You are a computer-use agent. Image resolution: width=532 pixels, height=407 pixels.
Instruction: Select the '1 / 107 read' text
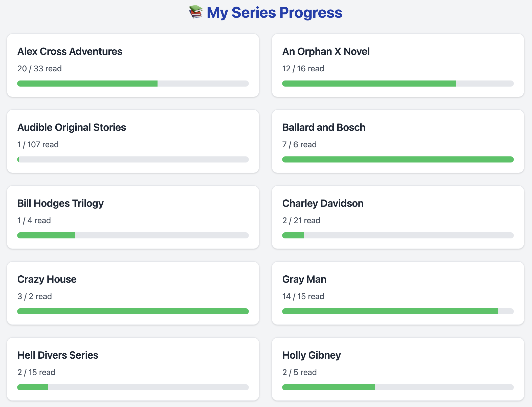pyautogui.click(x=38, y=144)
